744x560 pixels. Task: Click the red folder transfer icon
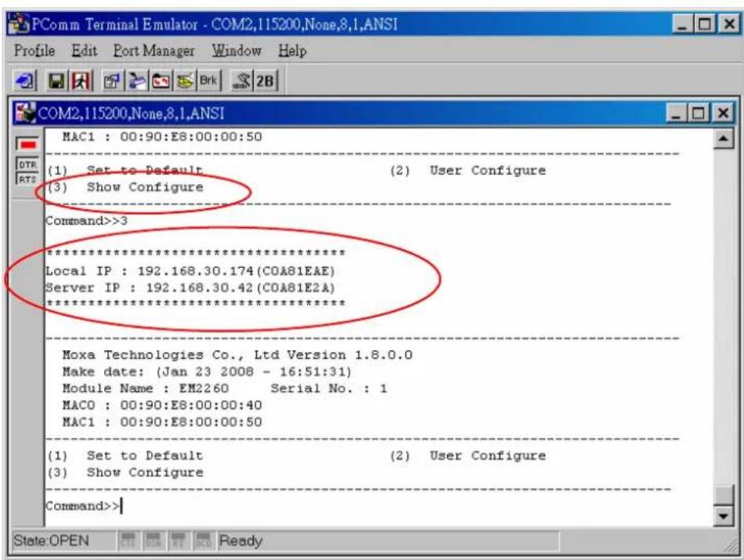[x=161, y=81]
